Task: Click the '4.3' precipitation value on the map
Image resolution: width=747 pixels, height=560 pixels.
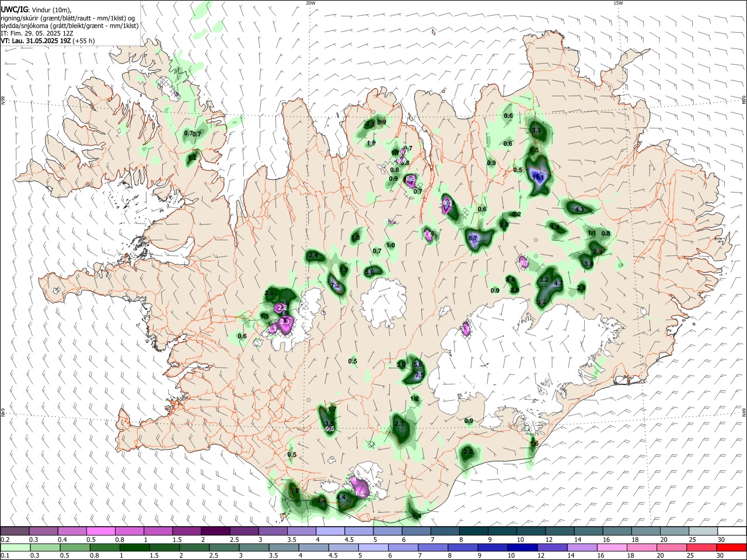Action: 580,209
